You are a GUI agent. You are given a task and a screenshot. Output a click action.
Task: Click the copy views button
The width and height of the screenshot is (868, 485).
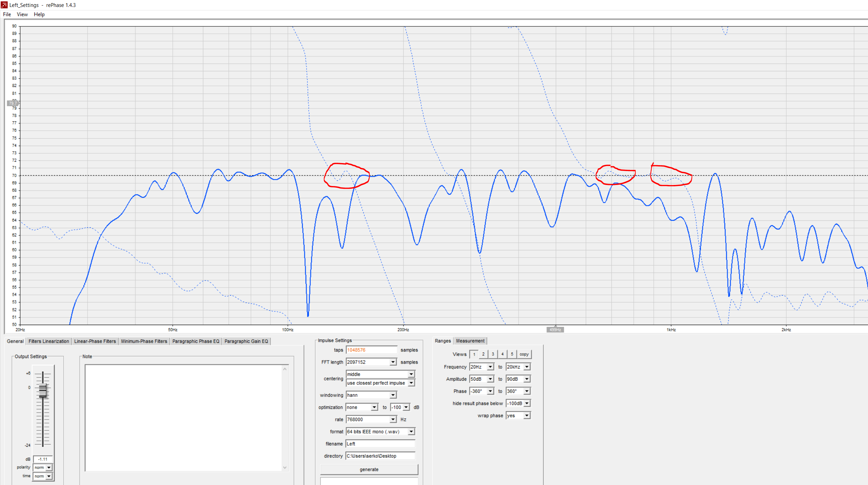coord(524,354)
